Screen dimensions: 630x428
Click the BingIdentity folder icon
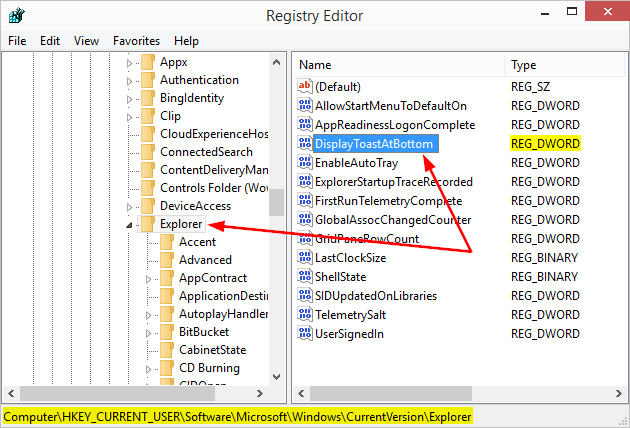[x=148, y=98]
